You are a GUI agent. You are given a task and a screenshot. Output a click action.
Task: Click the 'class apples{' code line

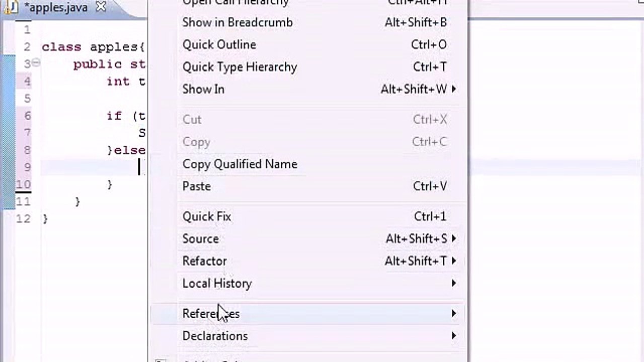pos(94,47)
